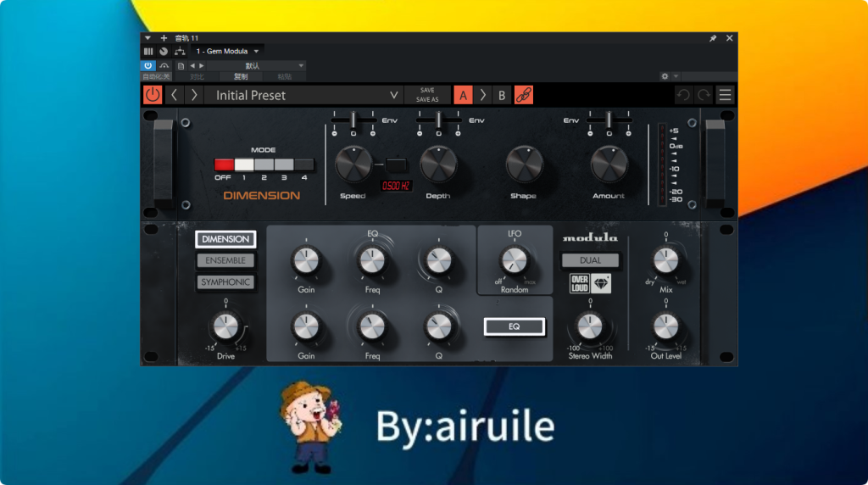The image size is (868, 485).
Task: Select the B comparison slot
Action: (502, 95)
